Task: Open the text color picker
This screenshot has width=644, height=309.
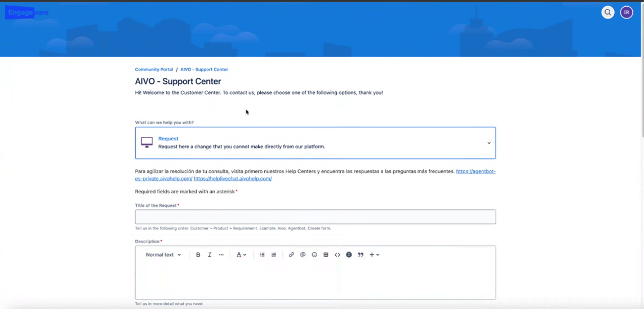Action: click(x=242, y=255)
